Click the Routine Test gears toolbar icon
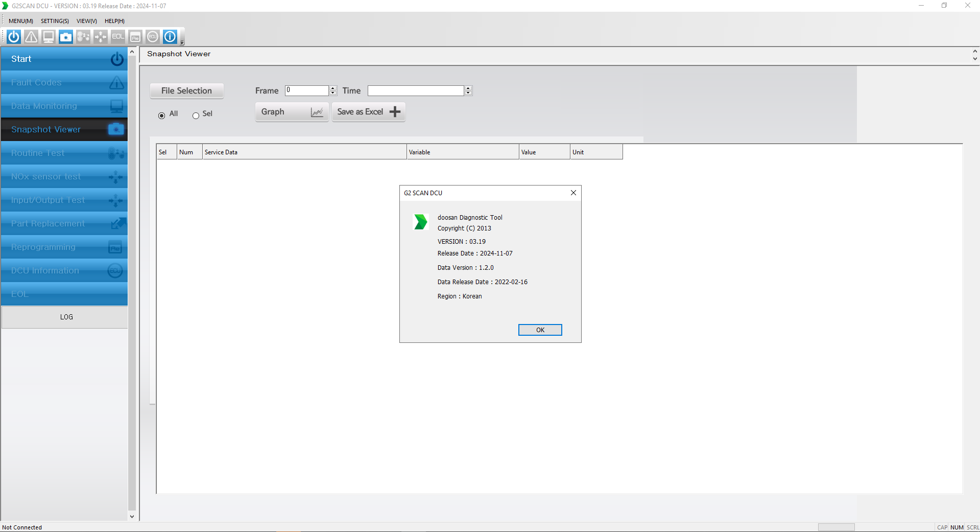Viewport: 980px width, 532px height. point(83,37)
